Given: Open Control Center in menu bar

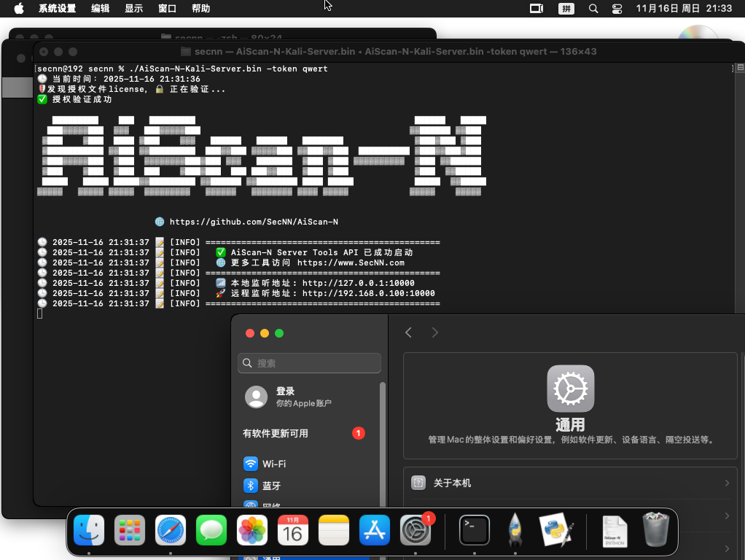Looking at the screenshot, I should [x=617, y=9].
